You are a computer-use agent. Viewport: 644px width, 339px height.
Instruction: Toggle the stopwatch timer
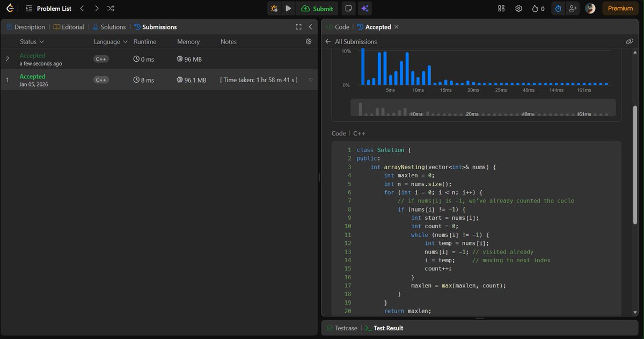(558, 9)
